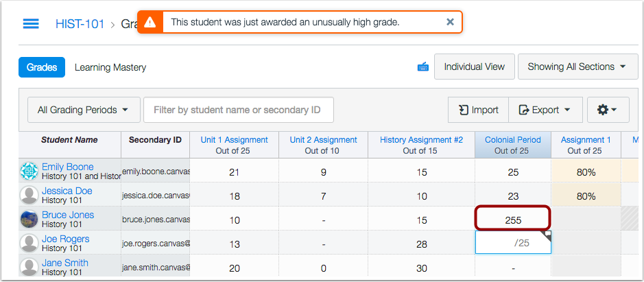Select Emily Boone's Assignment 1 80% cell
Viewport: 644px width, 282px height.
pyautogui.click(x=586, y=172)
